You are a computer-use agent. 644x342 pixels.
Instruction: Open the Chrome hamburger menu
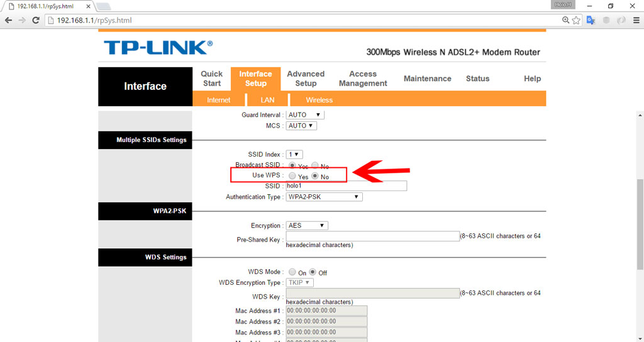pyautogui.click(x=636, y=20)
